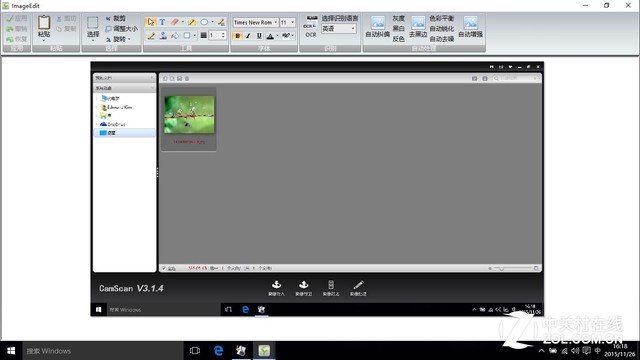Open the recognition language 英语 dropdown

pyautogui.click(x=339, y=29)
